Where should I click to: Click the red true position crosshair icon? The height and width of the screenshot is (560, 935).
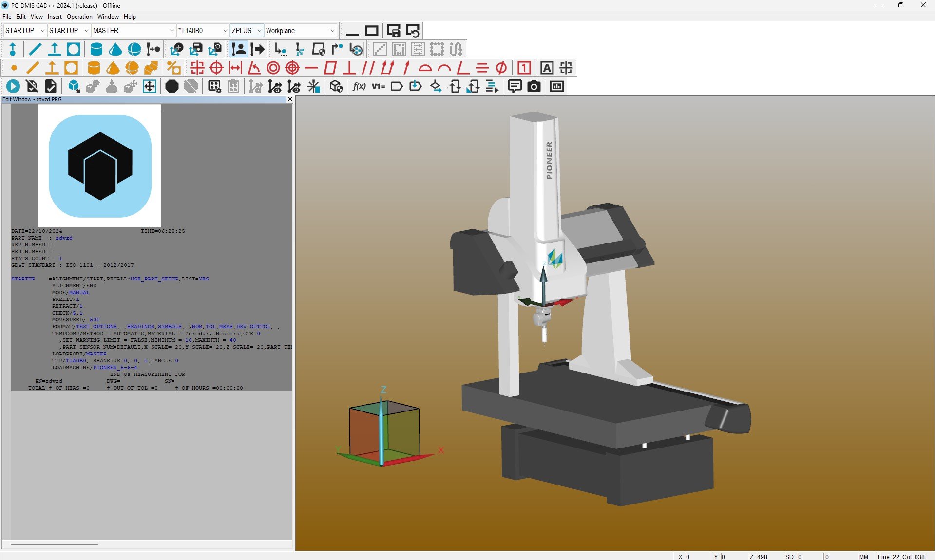pyautogui.click(x=216, y=68)
